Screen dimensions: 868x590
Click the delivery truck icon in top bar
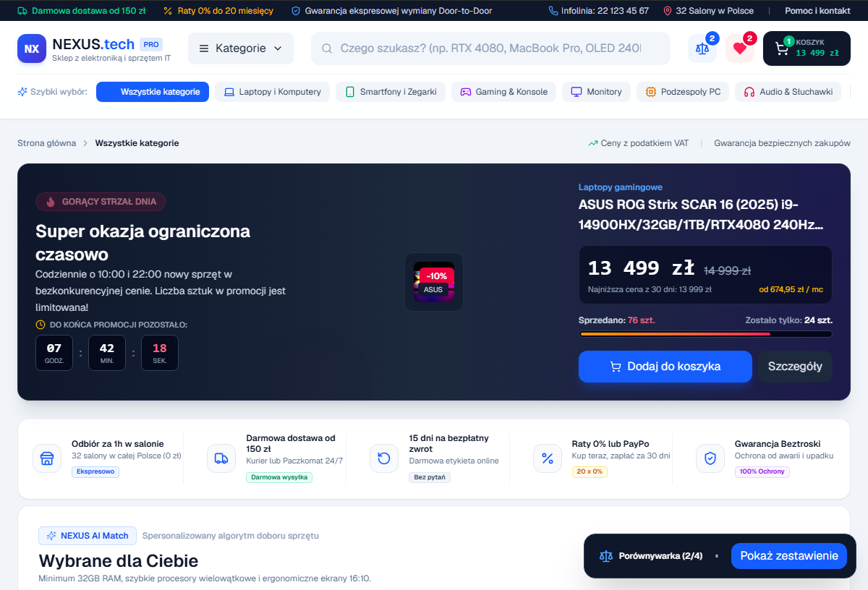point(22,11)
